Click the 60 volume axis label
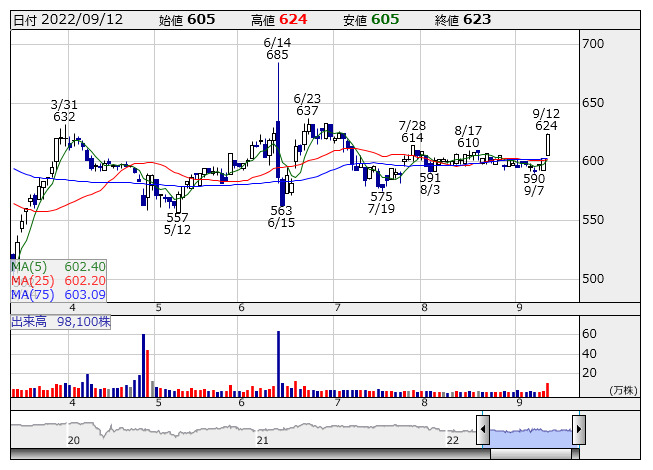This screenshot has height=470, width=653. 589,333
